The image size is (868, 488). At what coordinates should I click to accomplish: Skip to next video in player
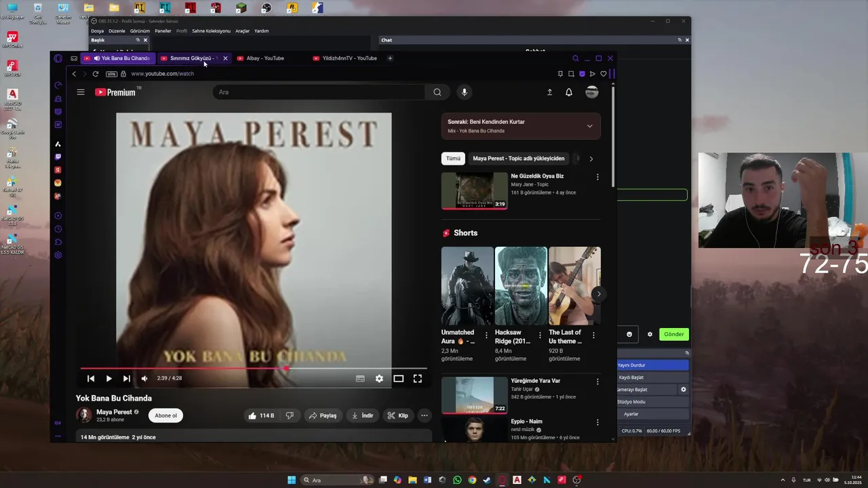pos(126,378)
